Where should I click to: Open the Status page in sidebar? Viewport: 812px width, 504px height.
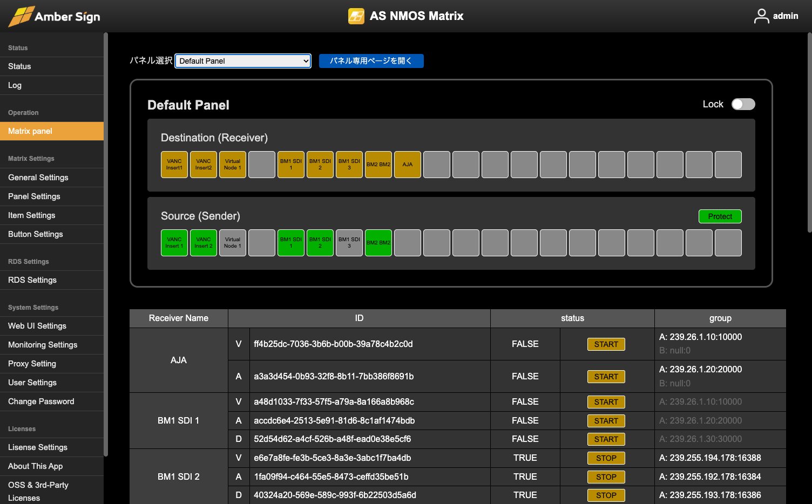coord(19,66)
